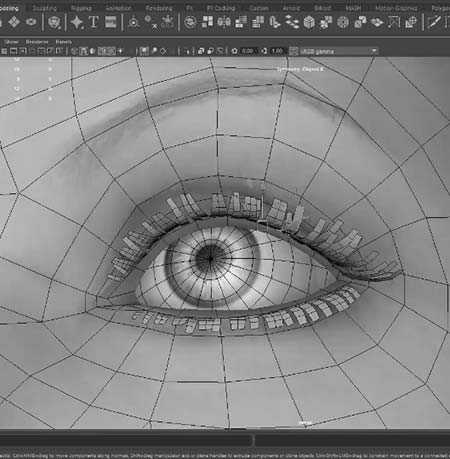Click the second stacked-bars shelf icon

click(258, 22)
